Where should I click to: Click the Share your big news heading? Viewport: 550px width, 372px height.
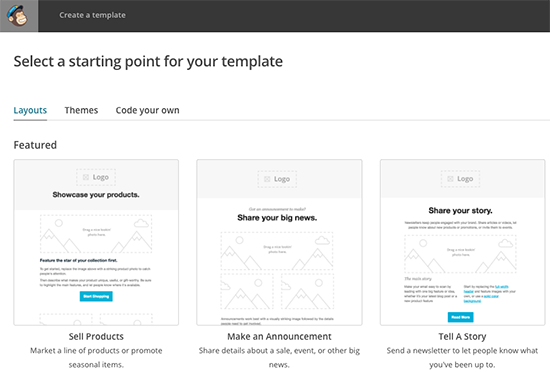pyautogui.click(x=277, y=218)
